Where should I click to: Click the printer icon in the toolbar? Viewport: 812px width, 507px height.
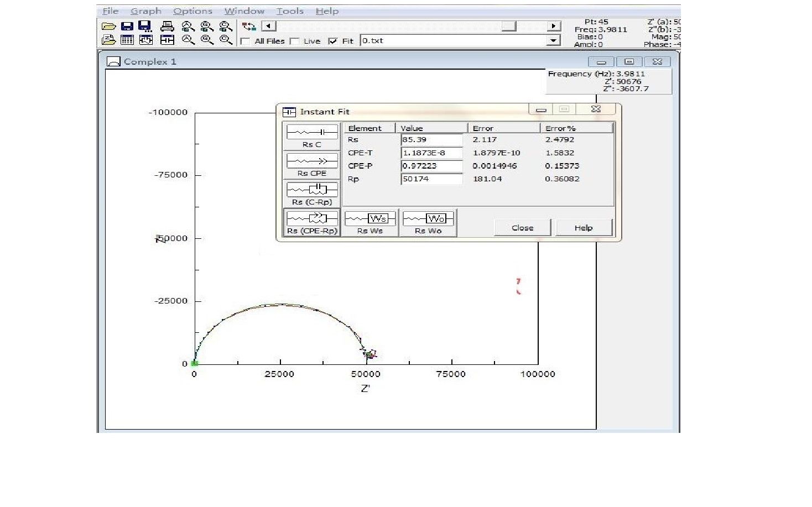click(x=167, y=26)
